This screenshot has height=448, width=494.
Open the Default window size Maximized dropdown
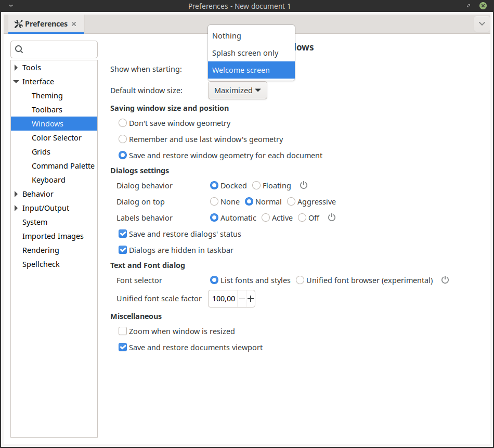pyautogui.click(x=238, y=90)
